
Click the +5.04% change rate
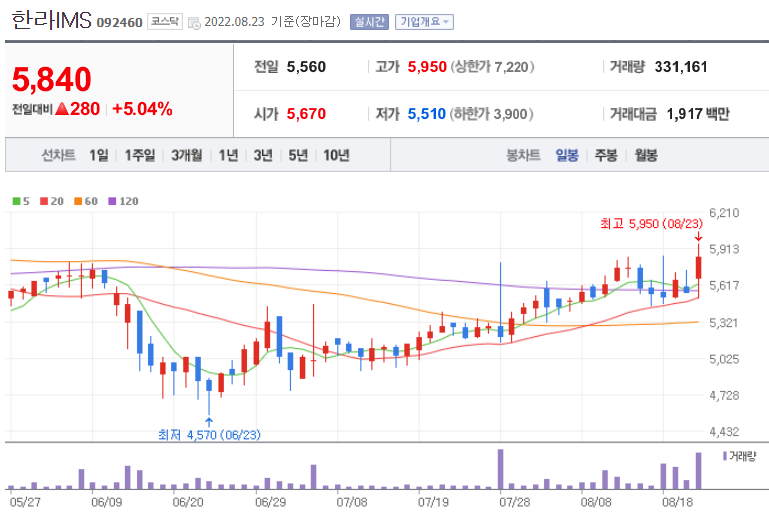click(142, 109)
